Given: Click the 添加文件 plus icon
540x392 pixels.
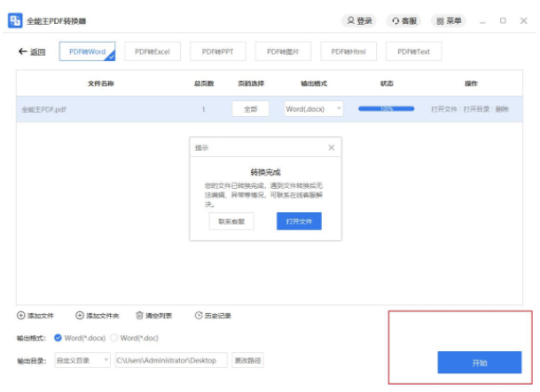Looking at the screenshot, I should (21, 316).
